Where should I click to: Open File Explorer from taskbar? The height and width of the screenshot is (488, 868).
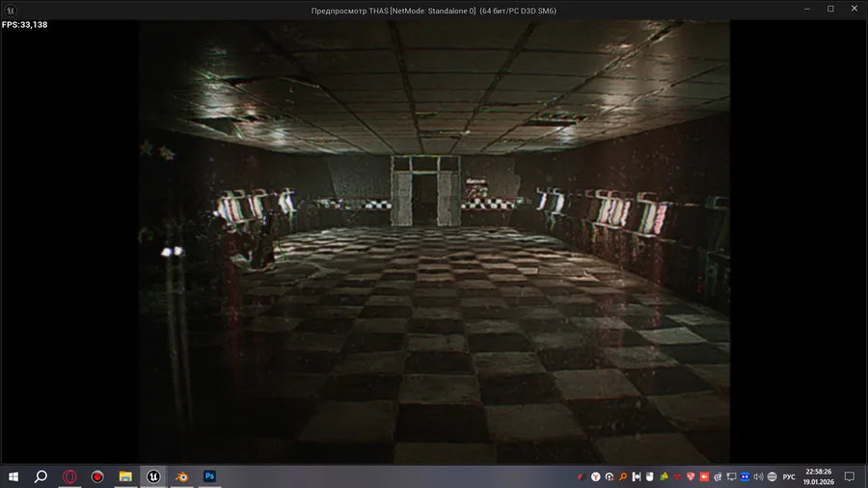(x=125, y=476)
